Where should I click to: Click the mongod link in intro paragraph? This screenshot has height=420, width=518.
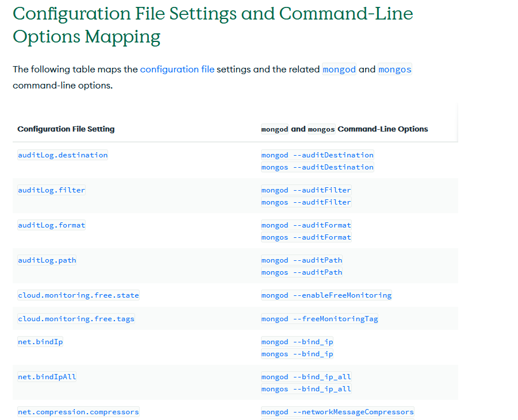coord(339,70)
